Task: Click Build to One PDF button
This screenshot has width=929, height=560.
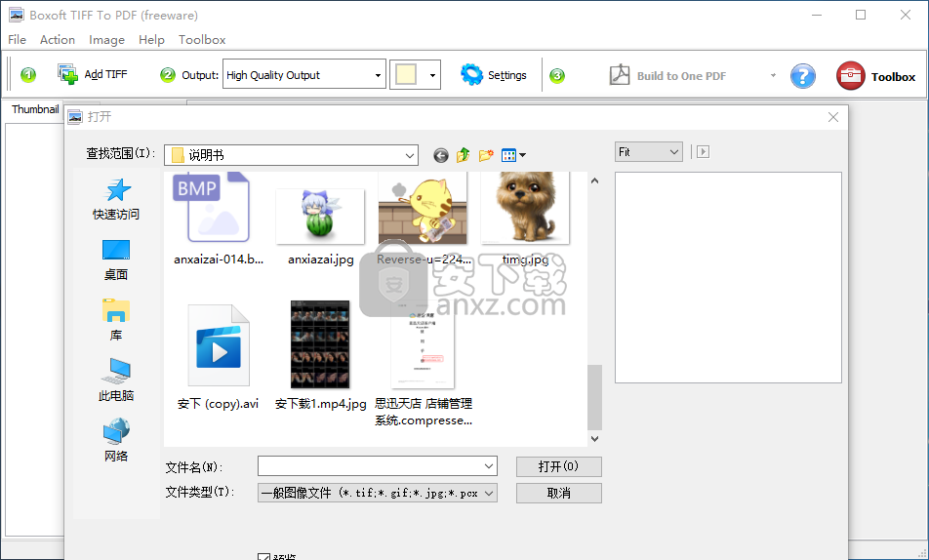Action: [x=667, y=75]
